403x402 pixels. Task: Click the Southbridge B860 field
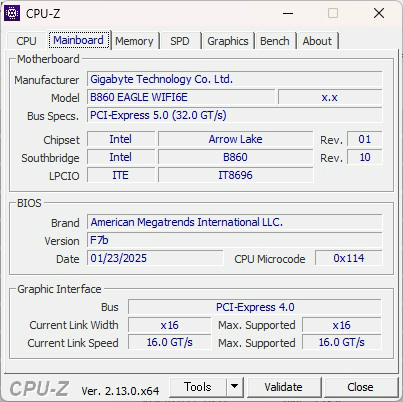[236, 157]
